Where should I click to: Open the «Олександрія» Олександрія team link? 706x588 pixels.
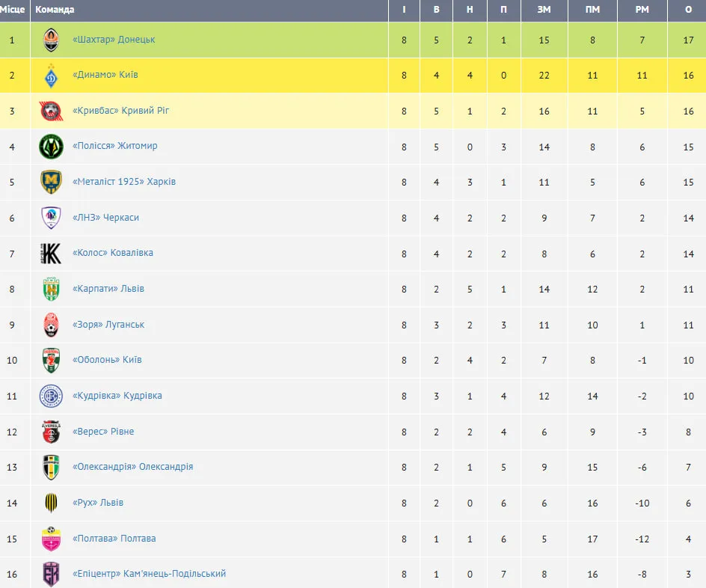[x=132, y=467]
